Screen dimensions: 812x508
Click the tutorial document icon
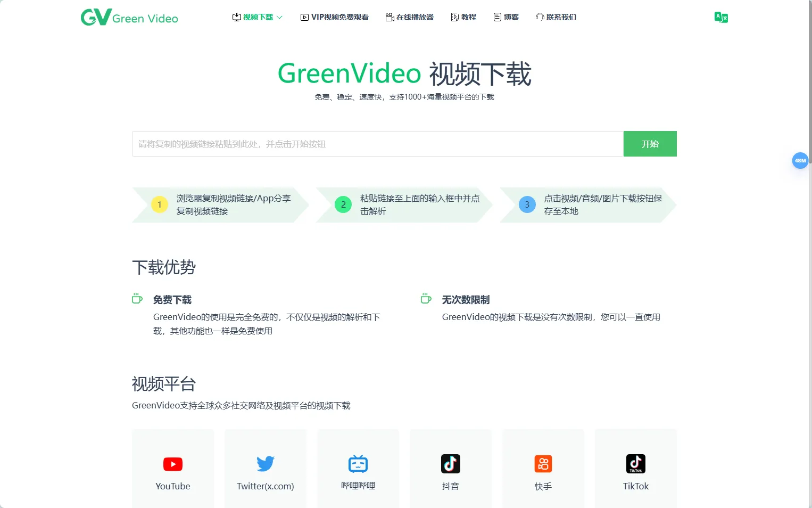(454, 17)
